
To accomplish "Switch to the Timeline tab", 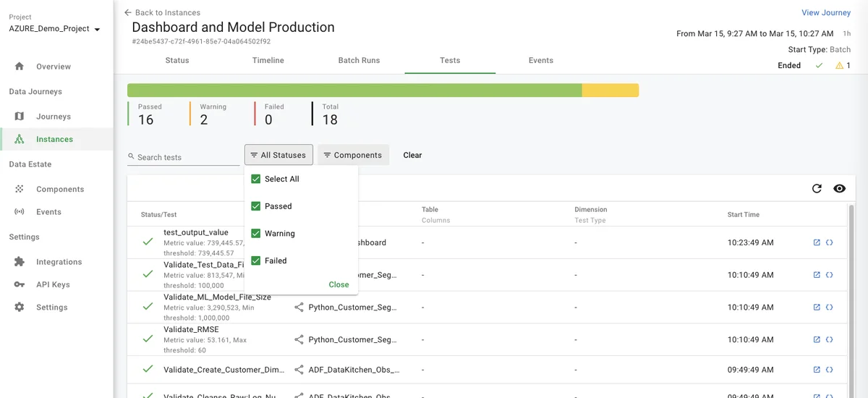I will click(268, 61).
